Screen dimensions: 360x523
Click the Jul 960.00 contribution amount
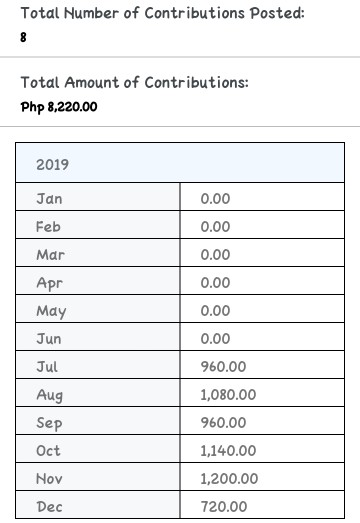223,367
